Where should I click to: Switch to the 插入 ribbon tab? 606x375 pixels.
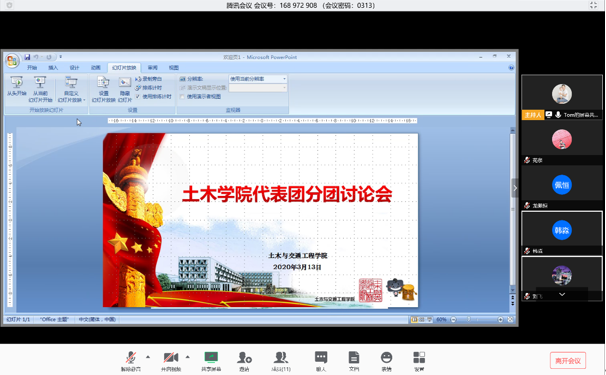pos(53,68)
